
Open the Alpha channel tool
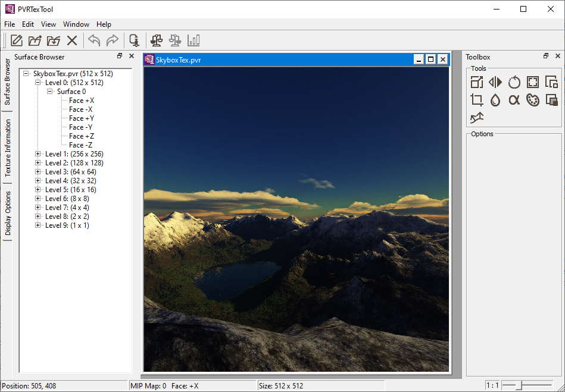click(514, 100)
